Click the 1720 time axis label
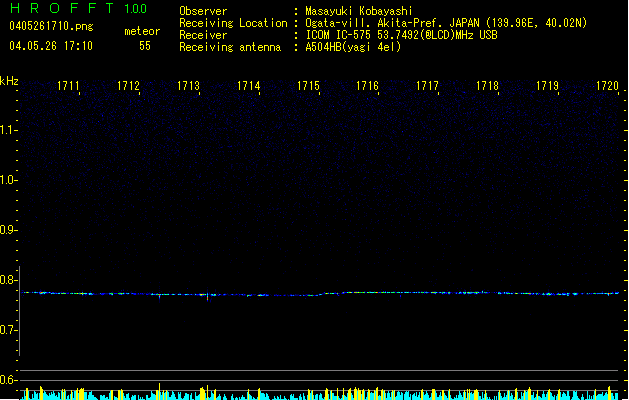The image size is (629, 400). point(607,86)
